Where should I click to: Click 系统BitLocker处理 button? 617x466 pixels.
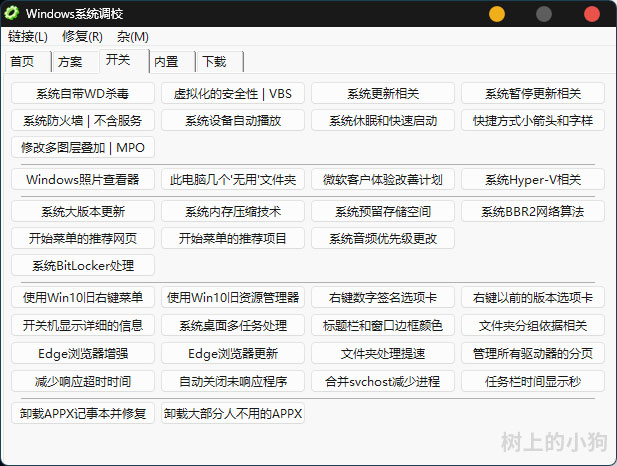pos(83,265)
